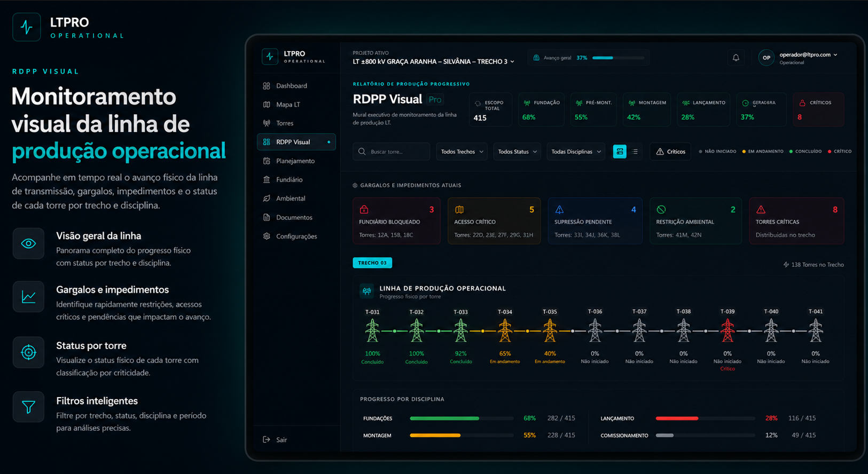Click the 'Torres: 41M, 42N' text
The image size is (868, 474).
coord(679,235)
